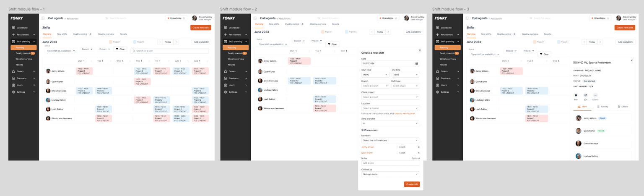
Task: Open the Actions three-dot icon in the shift panel
Action: click(x=595, y=95)
